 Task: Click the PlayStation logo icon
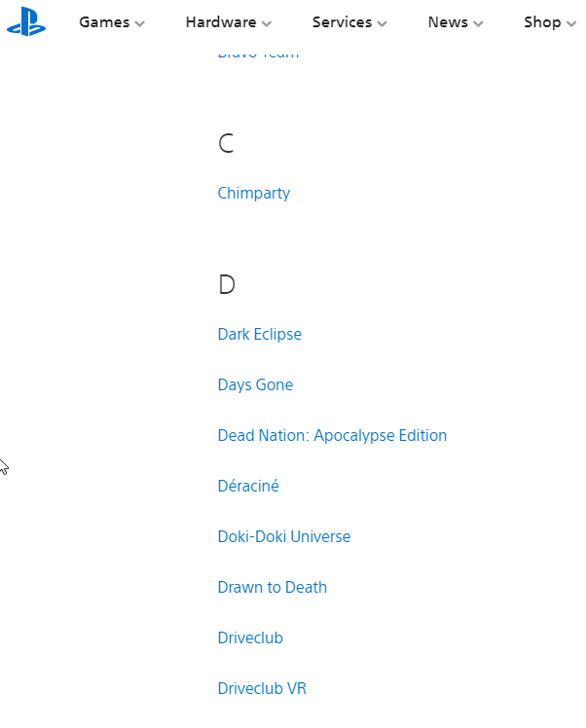(x=26, y=23)
